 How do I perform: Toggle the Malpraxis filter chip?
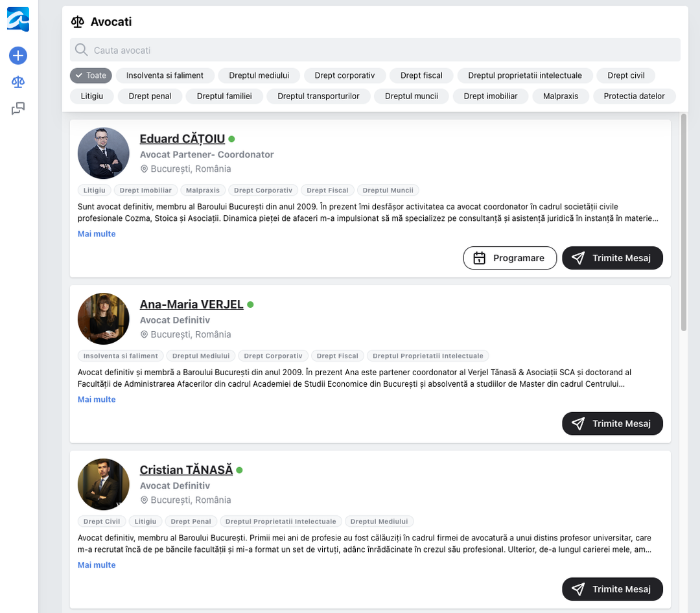(561, 96)
